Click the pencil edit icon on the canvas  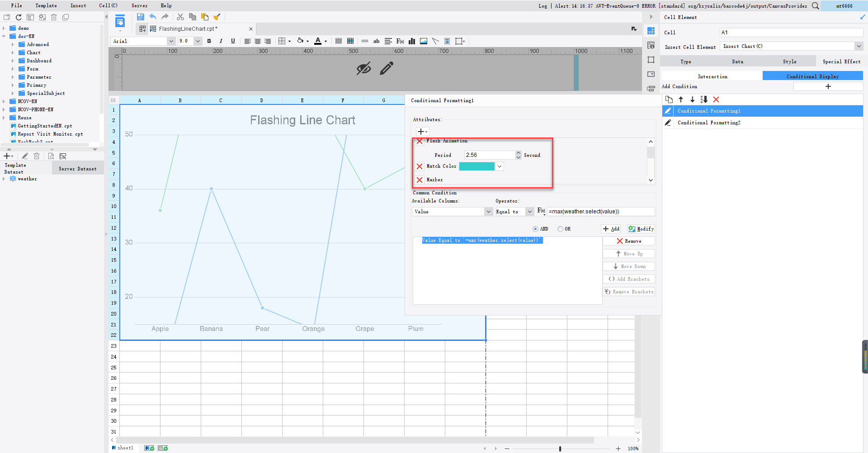(386, 68)
